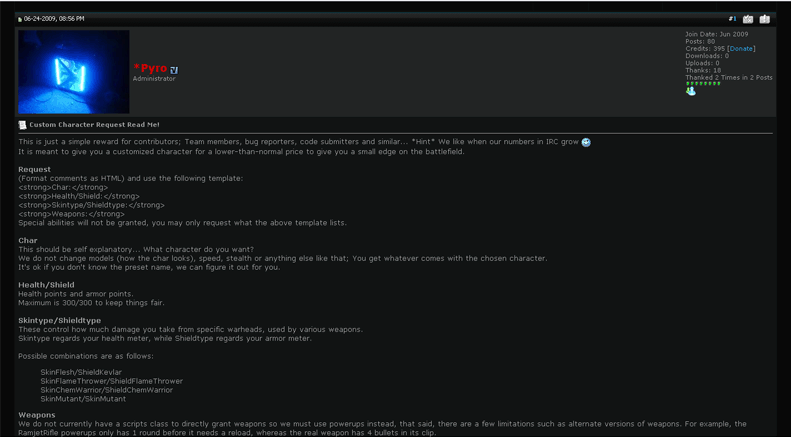Click the first icon right of post number
The image size is (791, 437).
tap(748, 19)
